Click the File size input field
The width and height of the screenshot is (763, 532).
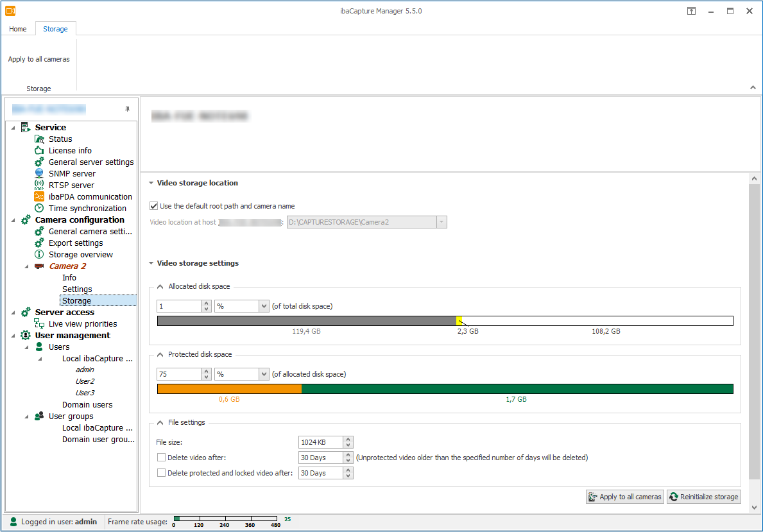point(321,442)
